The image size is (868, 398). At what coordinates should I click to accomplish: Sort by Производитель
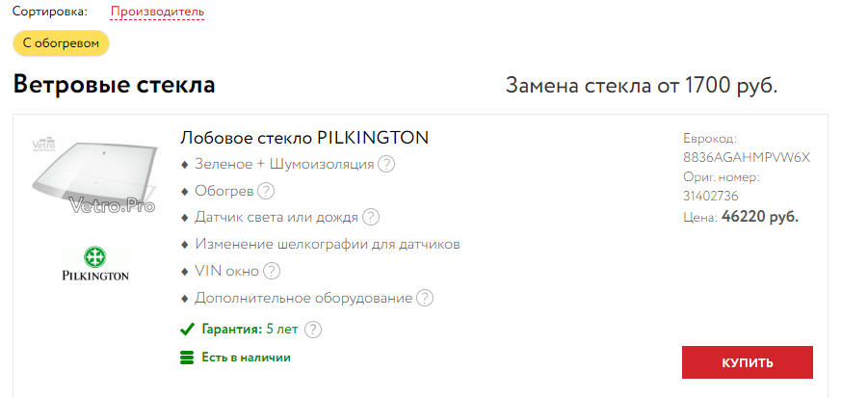tap(157, 13)
